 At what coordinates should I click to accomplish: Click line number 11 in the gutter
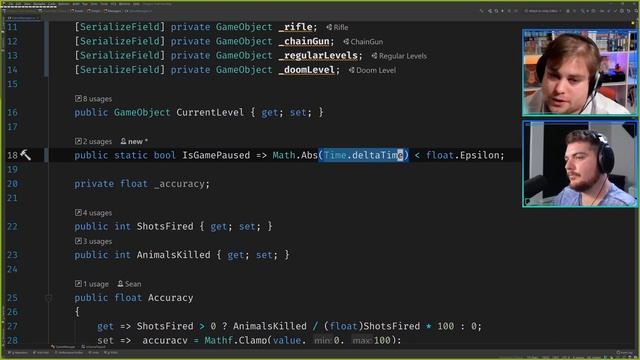[x=12, y=27]
